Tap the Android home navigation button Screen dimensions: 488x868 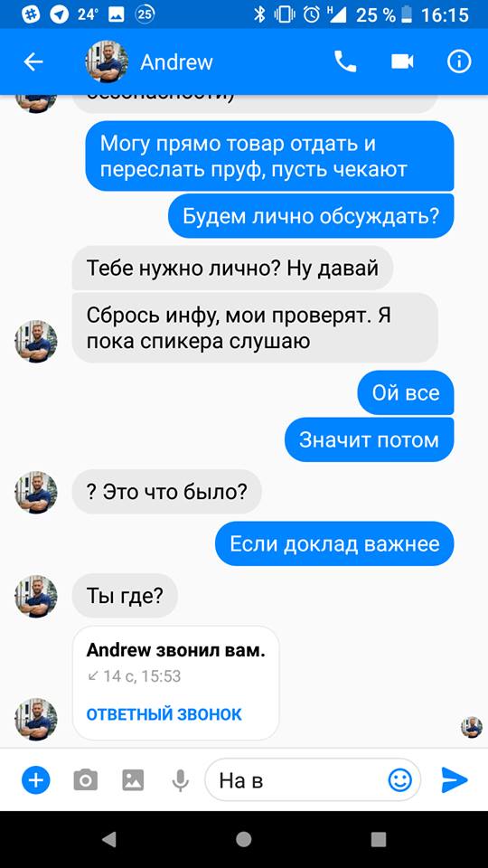(243, 839)
